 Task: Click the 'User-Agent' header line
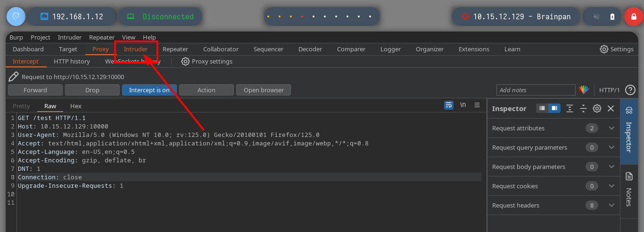coord(169,135)
